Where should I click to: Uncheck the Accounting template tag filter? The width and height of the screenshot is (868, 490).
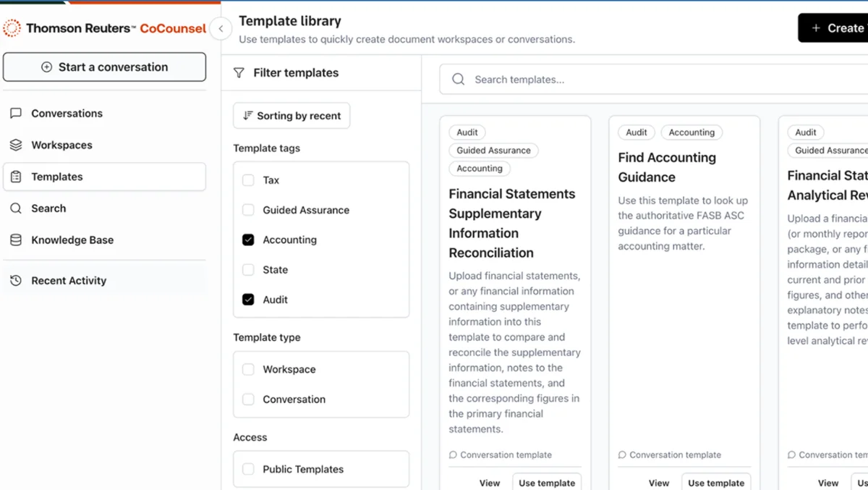click(x=247, y=240)
